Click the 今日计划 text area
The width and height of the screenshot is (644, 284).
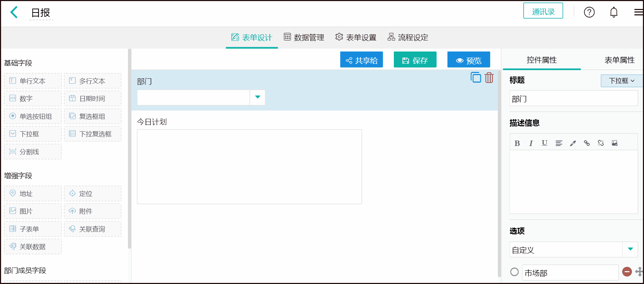point(249,167)
